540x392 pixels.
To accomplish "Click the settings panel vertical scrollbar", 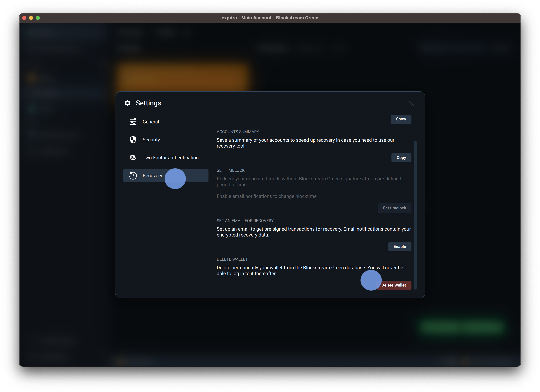I will (x=415, y=215).
